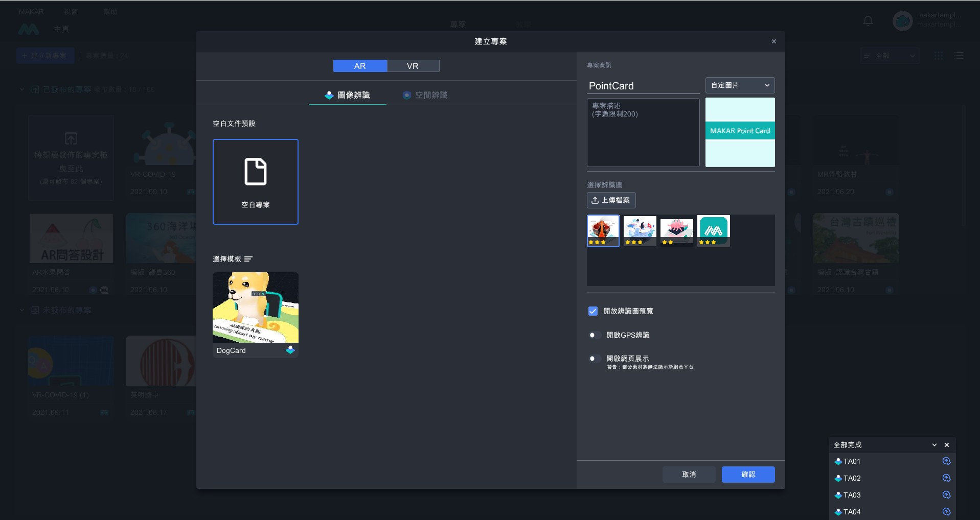Click the TA04 row status icon
Screen dimensions: 980x520
tap(947, 512)
